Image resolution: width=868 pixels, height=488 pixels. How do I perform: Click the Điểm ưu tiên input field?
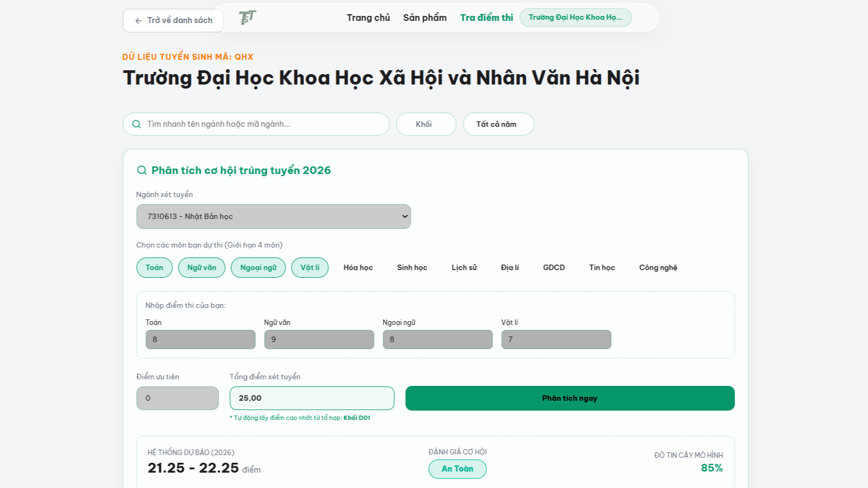pos(177,398)
